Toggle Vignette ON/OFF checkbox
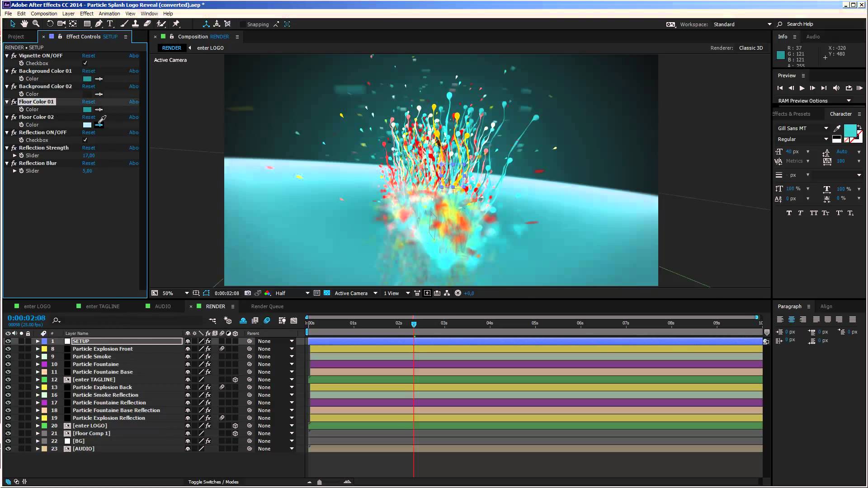 (x=85, y=63)
